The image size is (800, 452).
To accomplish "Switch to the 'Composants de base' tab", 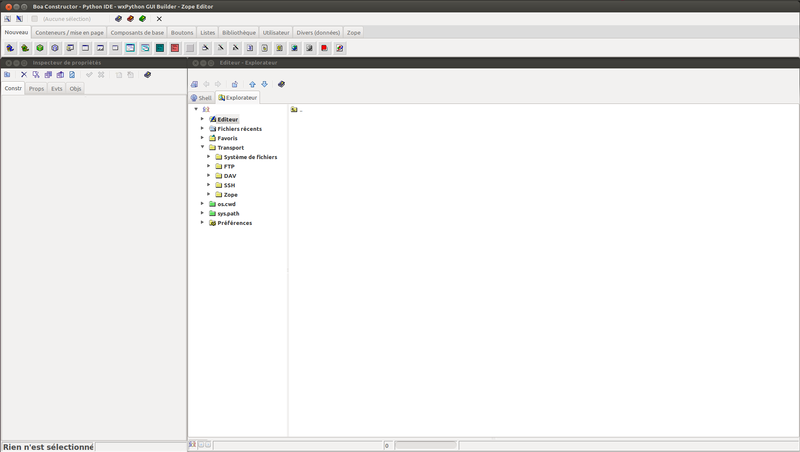I will pos(137,32).
